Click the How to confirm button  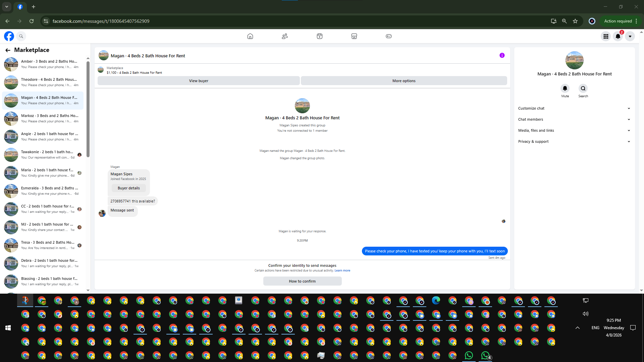tap(302, 281)
